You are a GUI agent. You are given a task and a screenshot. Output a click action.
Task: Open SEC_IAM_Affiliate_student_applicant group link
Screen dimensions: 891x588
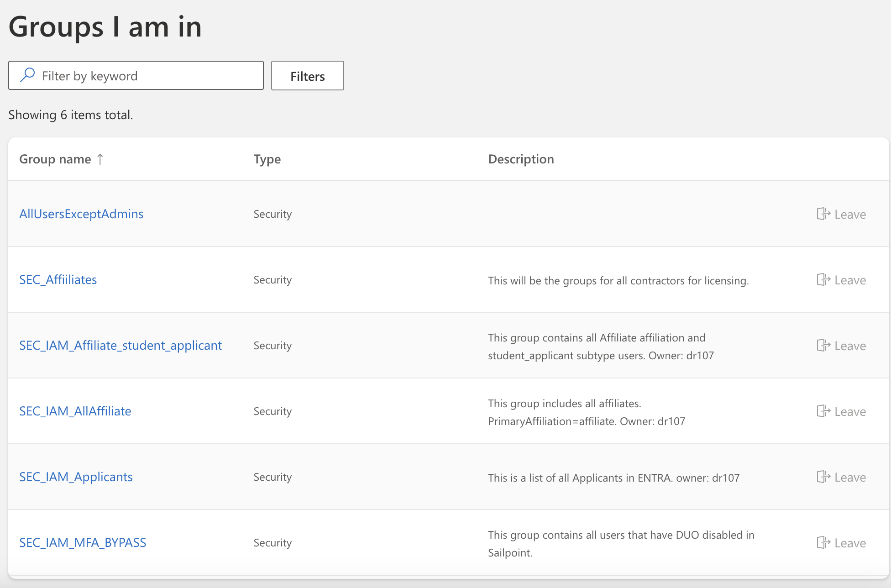point(121,345)
